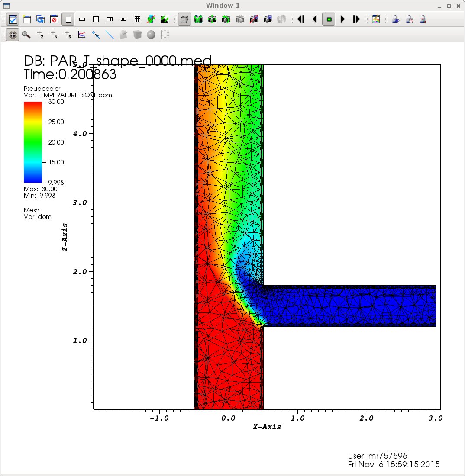The image size is (465, 476).
Task: Click the 'Pseudocolor' legend title
Action: pyautogui.click(x=42, y=89)
